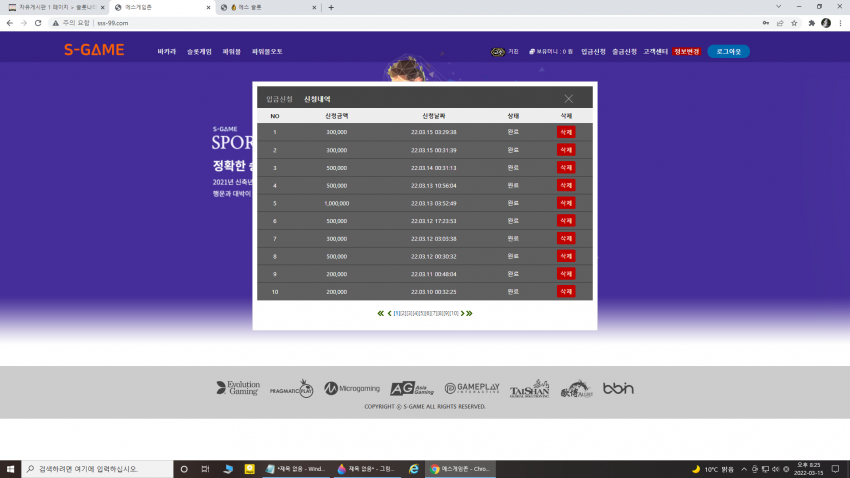Open the 파워볼 menu

coord(231,51)
